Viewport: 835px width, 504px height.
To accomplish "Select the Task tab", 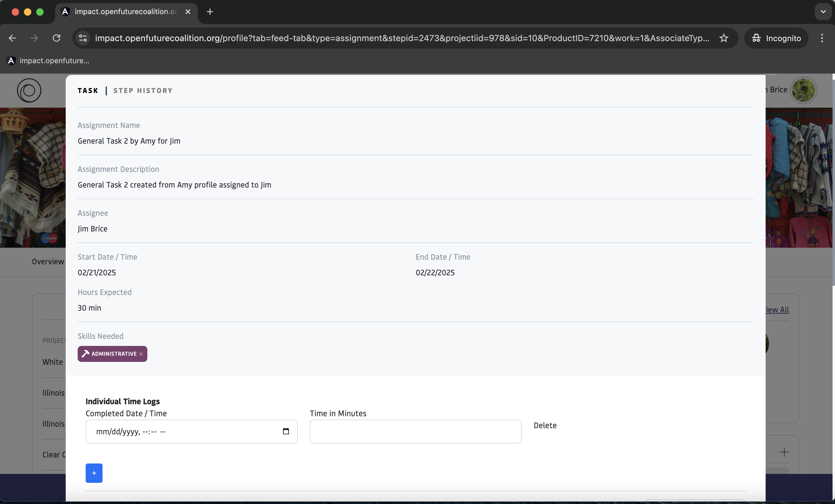I will (88, 91).
